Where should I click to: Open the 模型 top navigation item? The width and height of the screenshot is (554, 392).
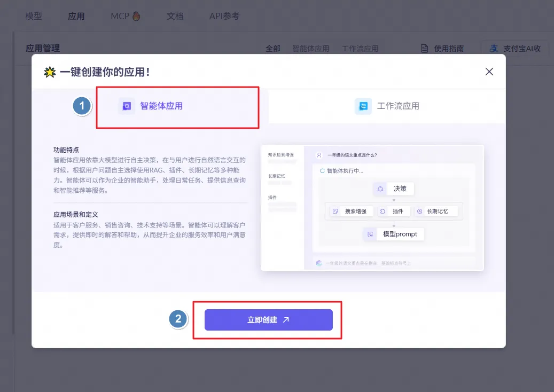click(x=34, y=16)
